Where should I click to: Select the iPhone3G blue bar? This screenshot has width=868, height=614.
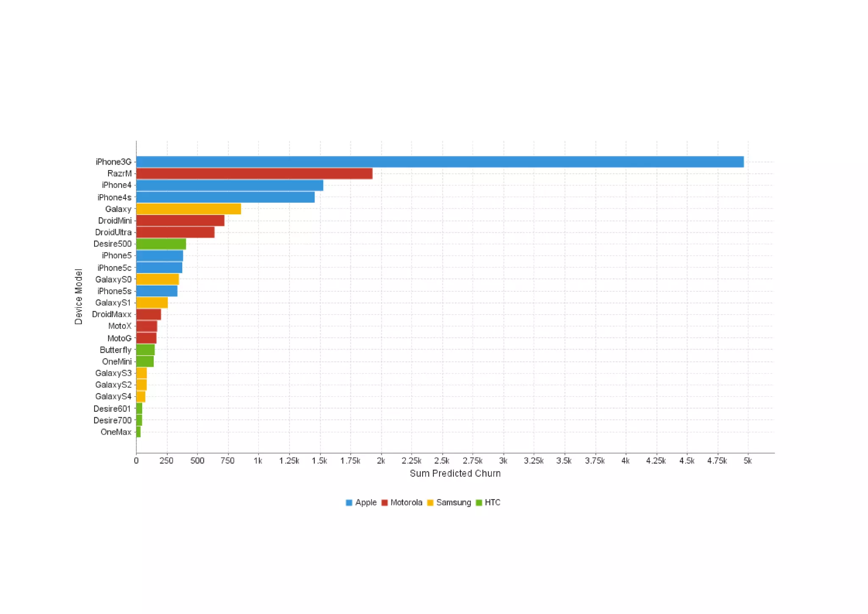click(x=440, y=162)
